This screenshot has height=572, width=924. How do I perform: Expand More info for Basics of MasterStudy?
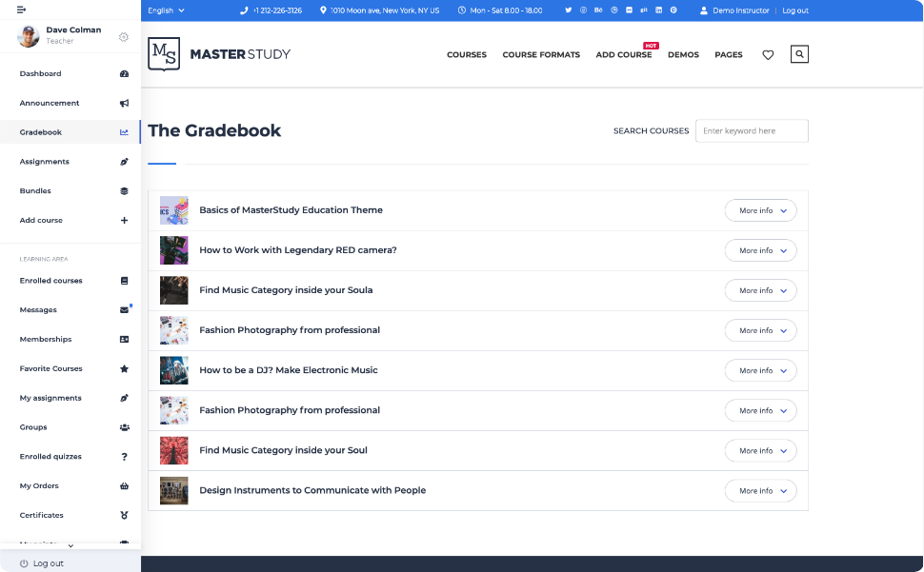tap(760, 210)
